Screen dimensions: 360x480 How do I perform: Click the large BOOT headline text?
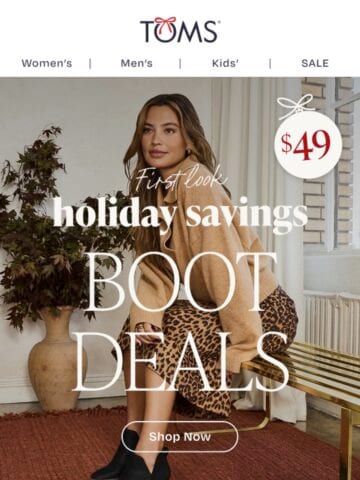180,282
